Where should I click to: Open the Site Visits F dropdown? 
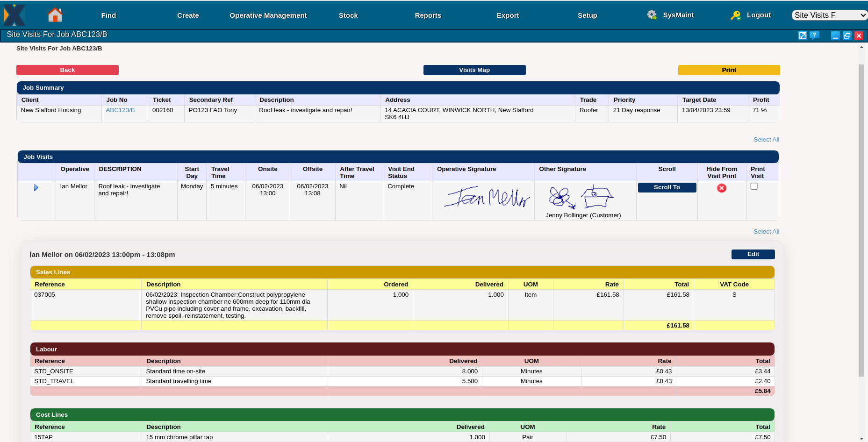tap(829, 14)
